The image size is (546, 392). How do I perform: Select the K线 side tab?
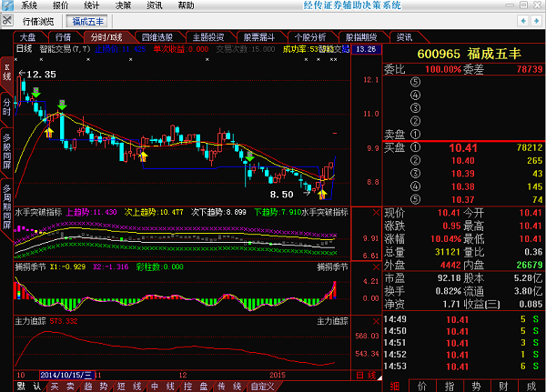6,73
